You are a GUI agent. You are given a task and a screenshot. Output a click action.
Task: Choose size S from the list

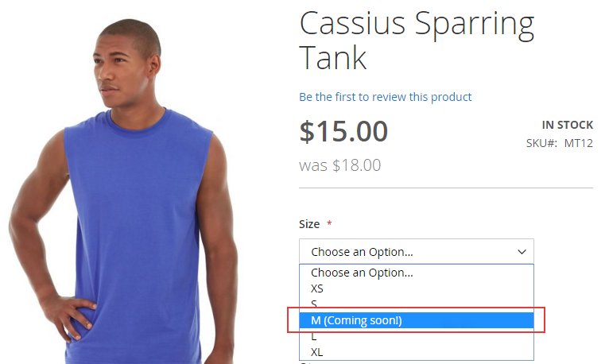(315, 304)
